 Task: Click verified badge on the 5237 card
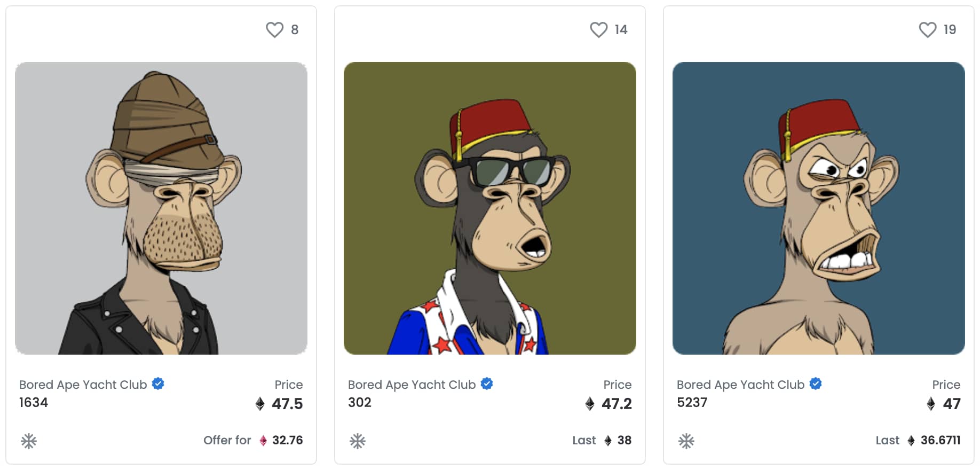(x=816, y=383)
